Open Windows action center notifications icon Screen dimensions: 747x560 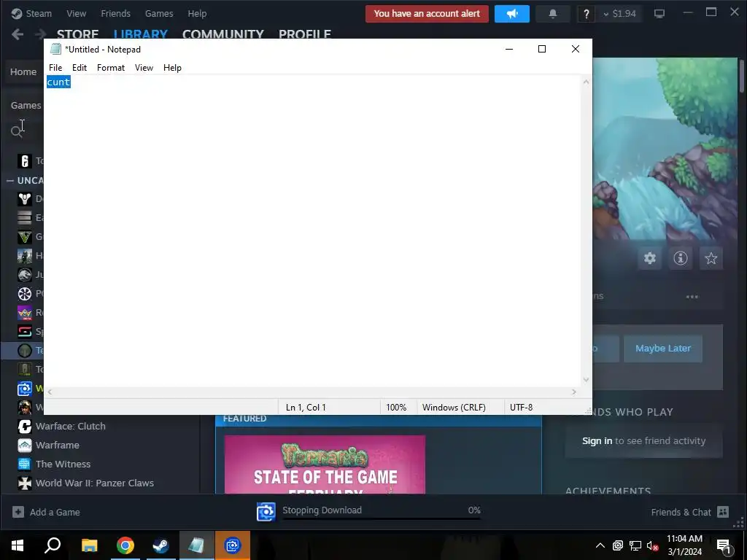pyautogui.click(x=724, y=545)
